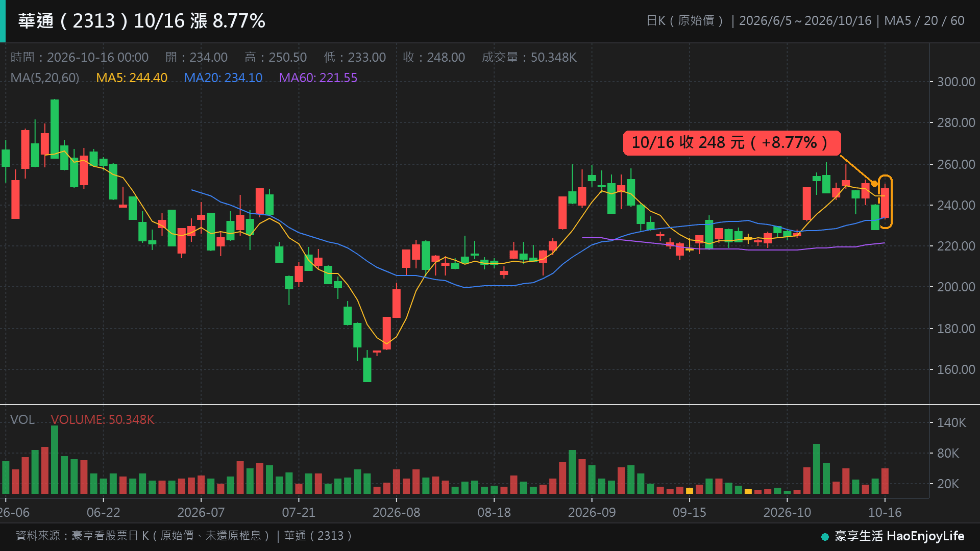Click the 300.00 price axis label
This screenshot has height=551, width=980.
pyautogui.click(x=956, y=82)
